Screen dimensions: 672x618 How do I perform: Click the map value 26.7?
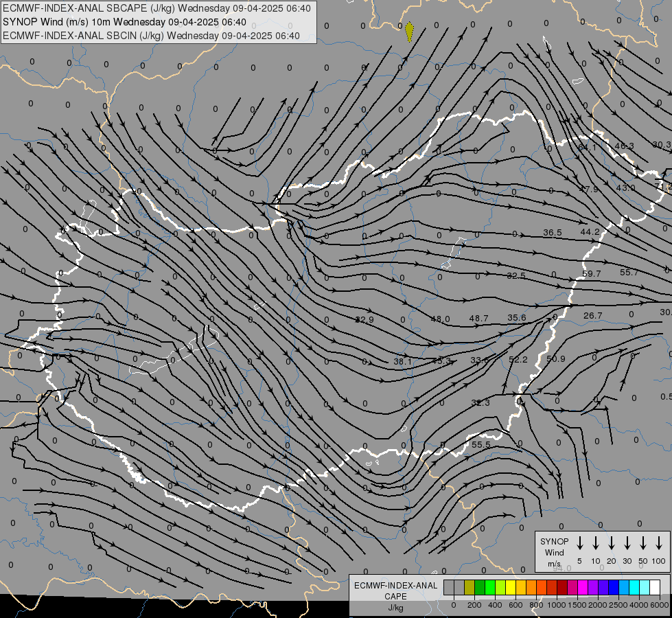(592, 316)
